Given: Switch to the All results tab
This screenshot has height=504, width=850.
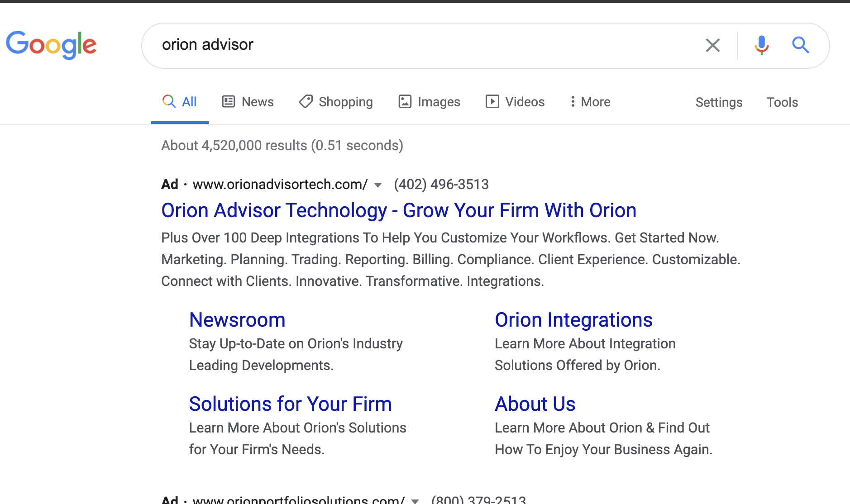Looking at the screenshot, I should 180,101.
